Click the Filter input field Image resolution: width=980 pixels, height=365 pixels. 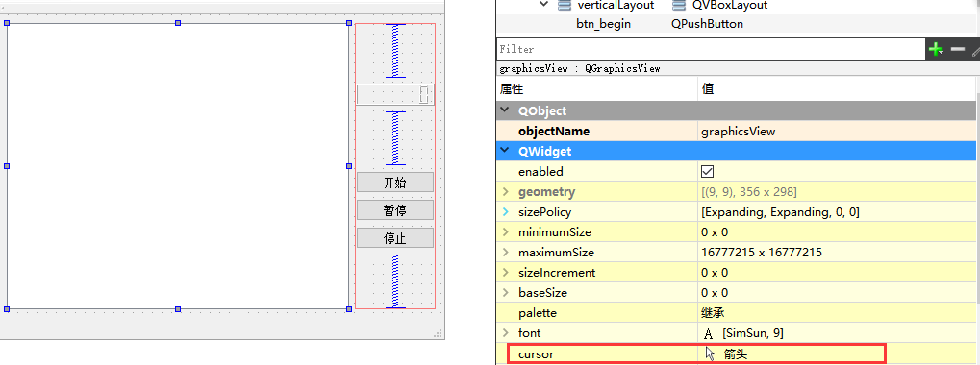coord(712,49)
